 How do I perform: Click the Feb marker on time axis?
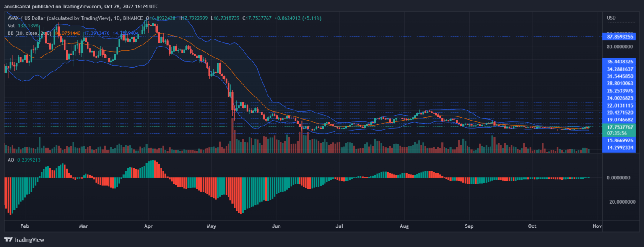click(x=25, y=226)
